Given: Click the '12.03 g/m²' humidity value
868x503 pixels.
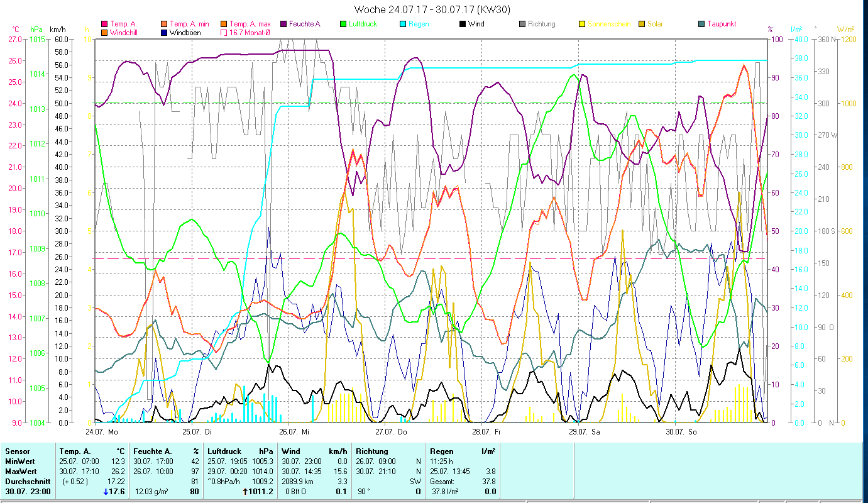Looking at the screenshot, I should point(151,492).
